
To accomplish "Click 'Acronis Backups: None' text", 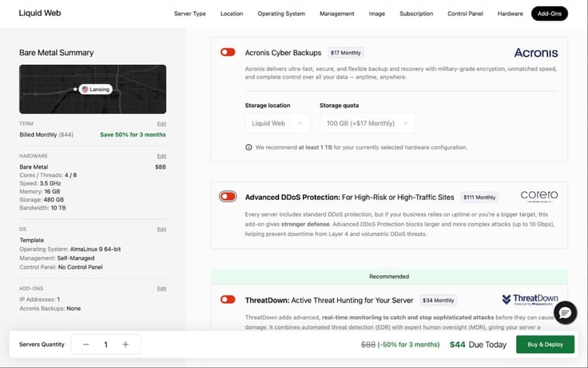I will click(50, 308).
